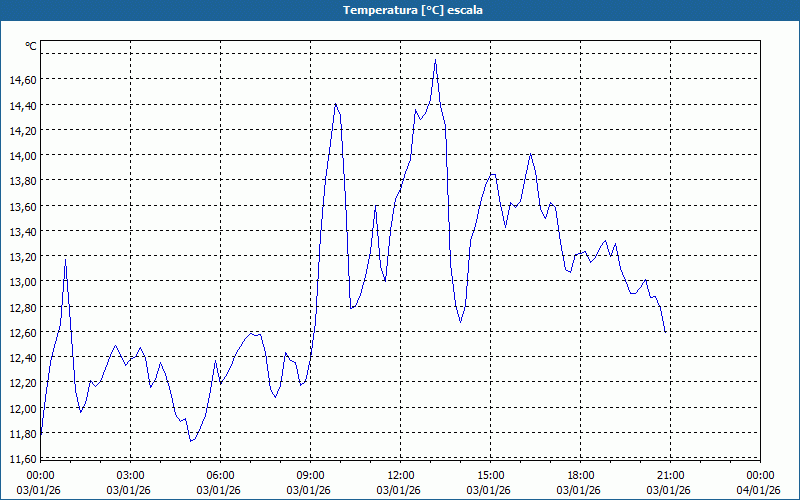The image size is (800, 500).
Task: Click the 13,60 y-axis value
Action: pos(23,206)
